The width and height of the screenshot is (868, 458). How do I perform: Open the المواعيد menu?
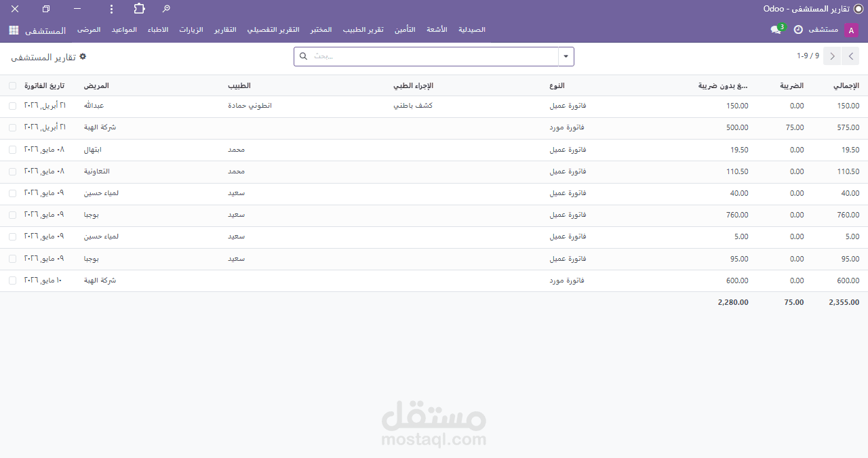(124, 30)
